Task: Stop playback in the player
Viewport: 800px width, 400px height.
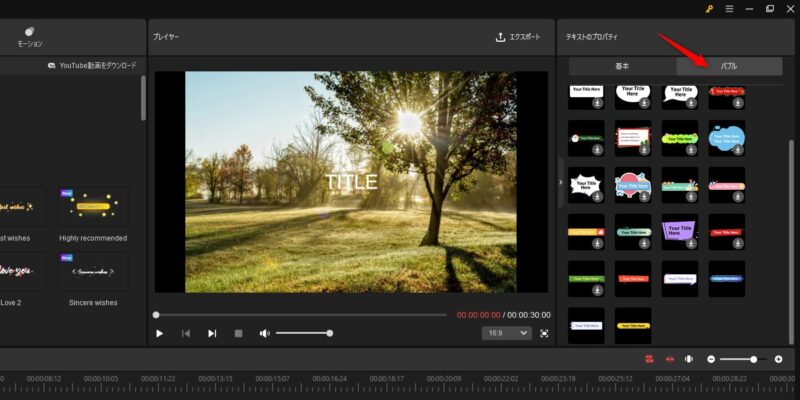Action: pyautogui.click(x=238, y=333)
